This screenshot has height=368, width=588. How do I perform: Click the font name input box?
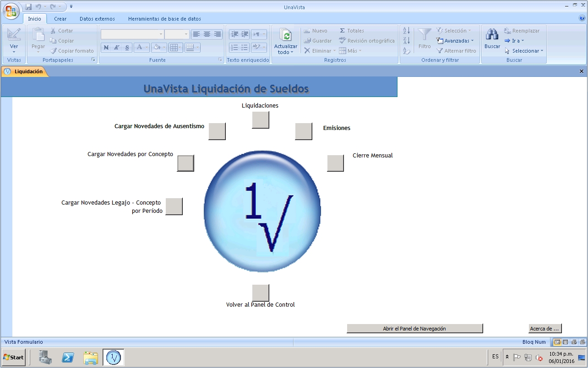(130, 34)
